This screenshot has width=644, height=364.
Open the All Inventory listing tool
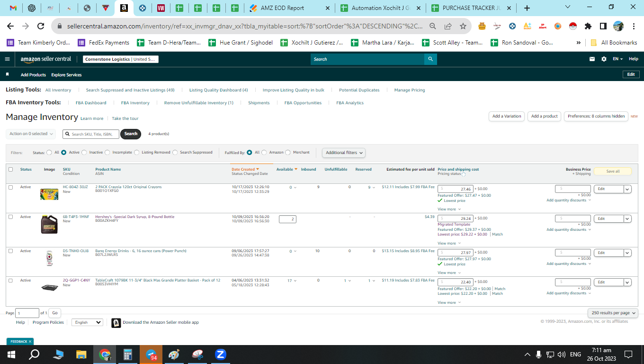(58, 90)
